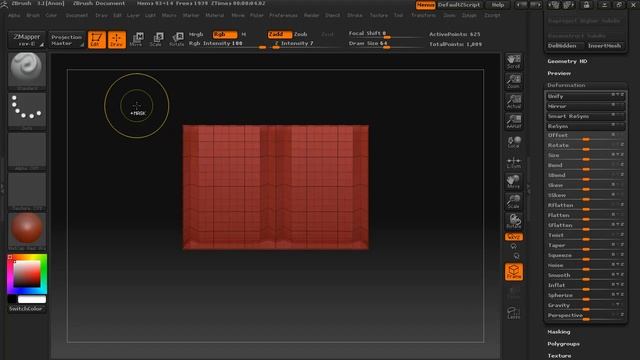Toggle XYZ axis flags on Unify row

pyautogui.click(x=617, y=95)
